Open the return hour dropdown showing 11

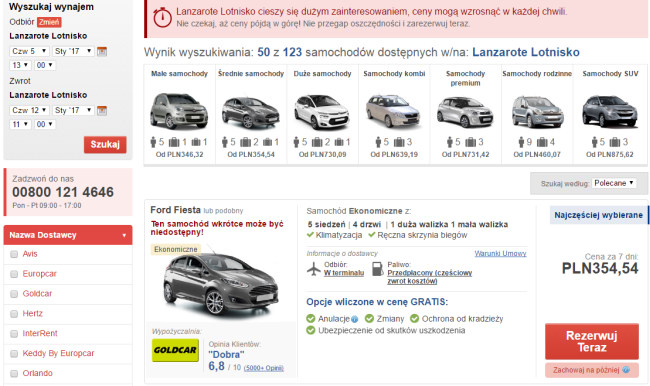coord(20,124)
